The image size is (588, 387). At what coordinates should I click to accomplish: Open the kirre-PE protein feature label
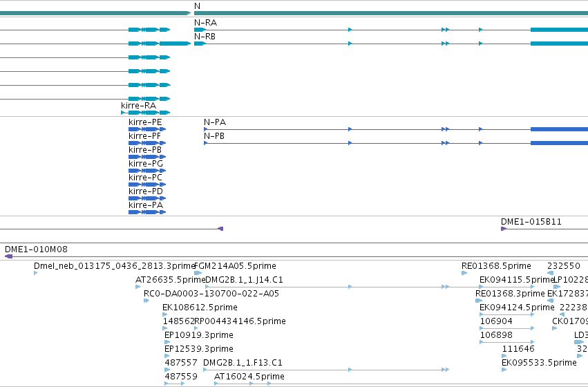point(145,122)
